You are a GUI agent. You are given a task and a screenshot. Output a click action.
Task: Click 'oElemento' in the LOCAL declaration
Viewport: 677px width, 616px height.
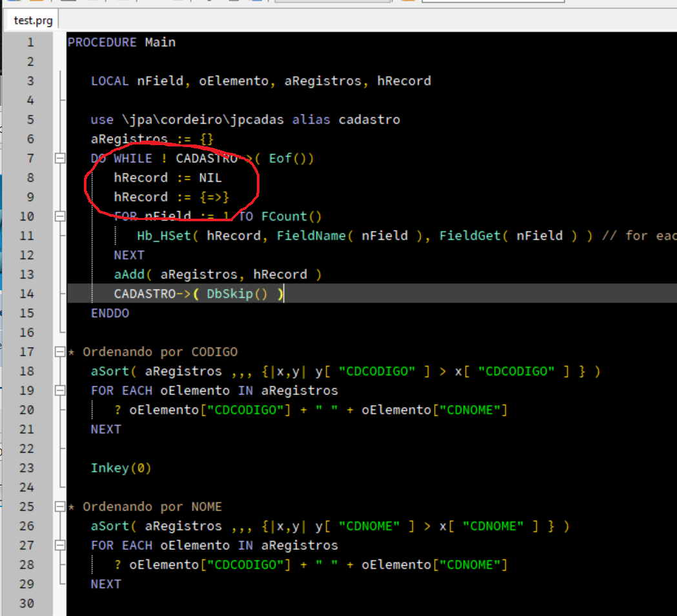(234, 81)
